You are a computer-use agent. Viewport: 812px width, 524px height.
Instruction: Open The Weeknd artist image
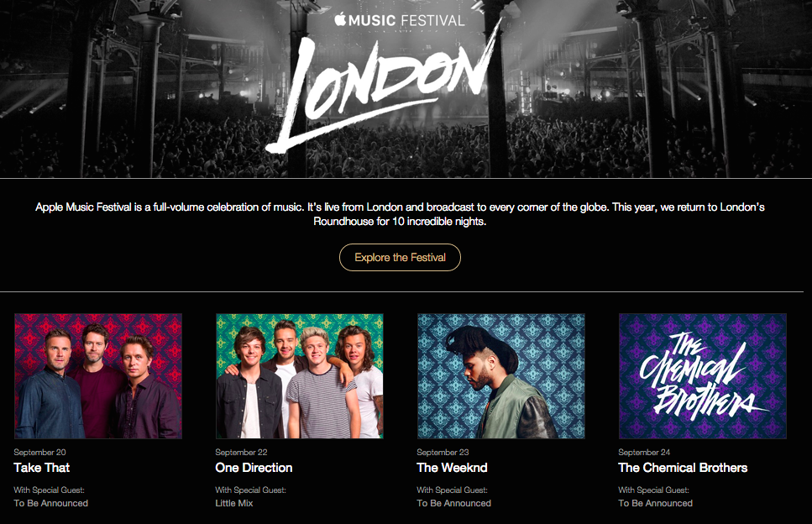coord(501,375)
